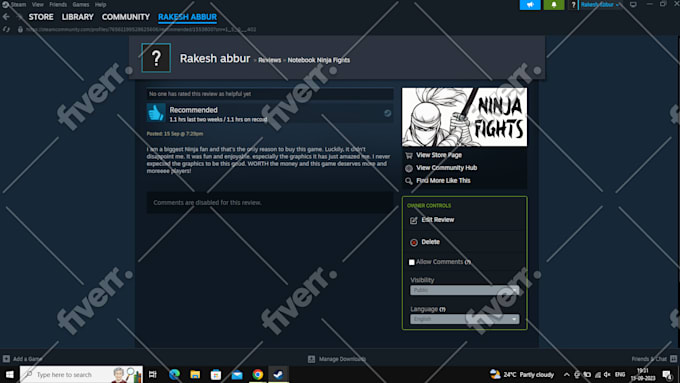Screen dimensions: 680x383
Task: Go back with the navigation arrow
Action: pos(6,17)
